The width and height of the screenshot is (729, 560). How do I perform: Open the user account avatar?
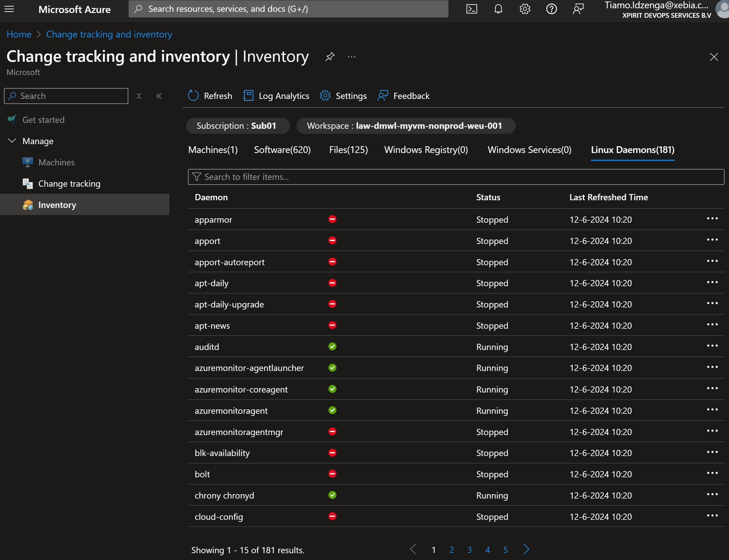click(723, 9)
